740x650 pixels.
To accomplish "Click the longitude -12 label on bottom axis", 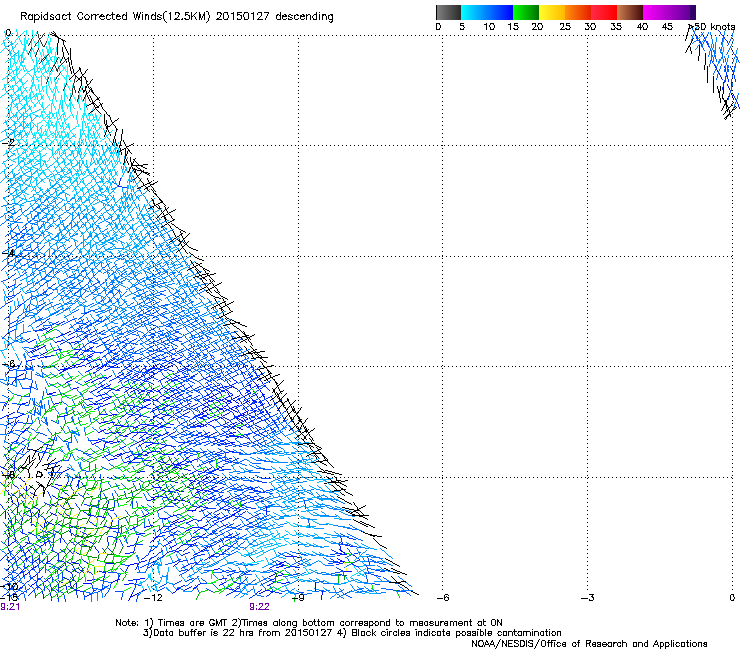I will [153, 598].
